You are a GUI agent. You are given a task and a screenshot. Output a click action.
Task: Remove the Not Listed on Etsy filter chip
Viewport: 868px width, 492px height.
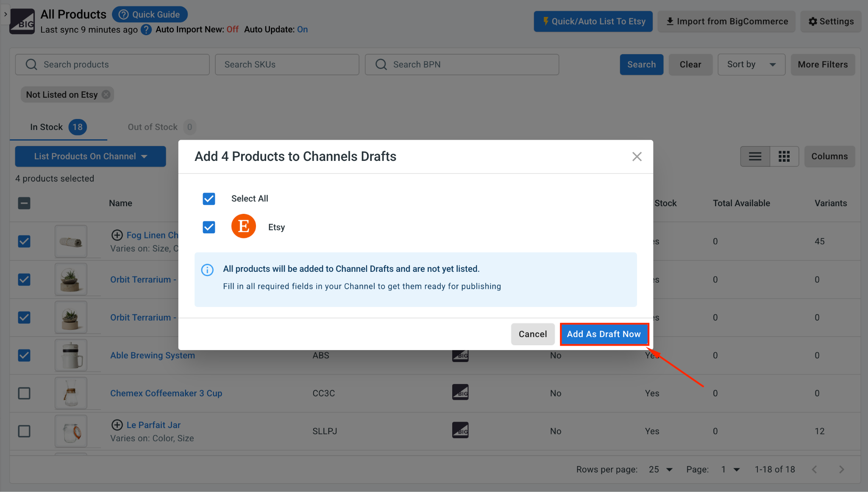coord(106,94)
